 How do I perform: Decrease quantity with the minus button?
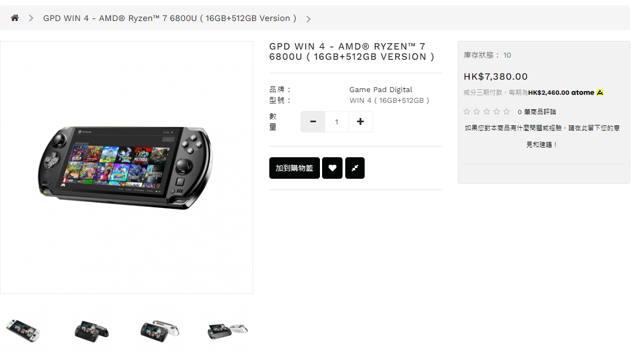click(312, 122)
